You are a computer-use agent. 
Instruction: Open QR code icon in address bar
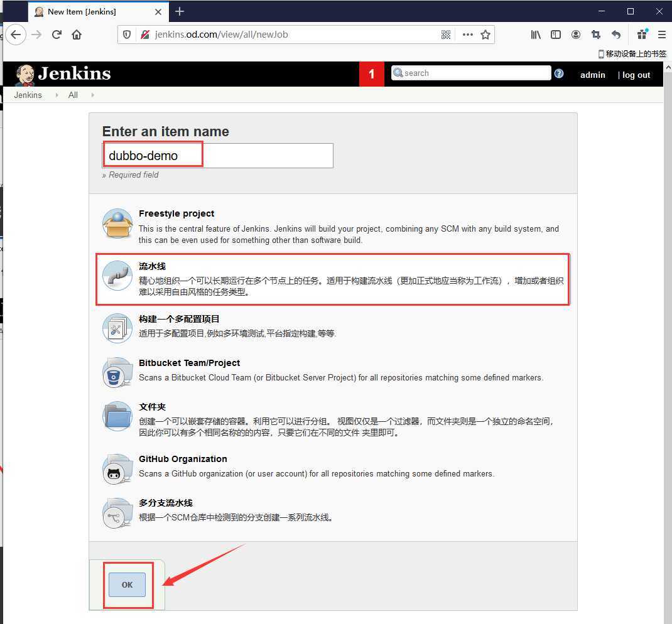[446, 35]
